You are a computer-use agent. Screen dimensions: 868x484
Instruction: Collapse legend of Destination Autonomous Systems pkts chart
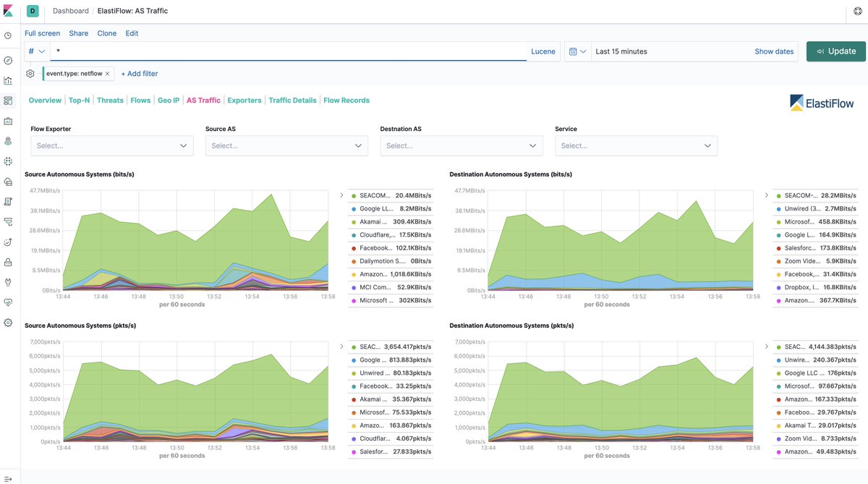pyautogui.click(x=766, y=346)
